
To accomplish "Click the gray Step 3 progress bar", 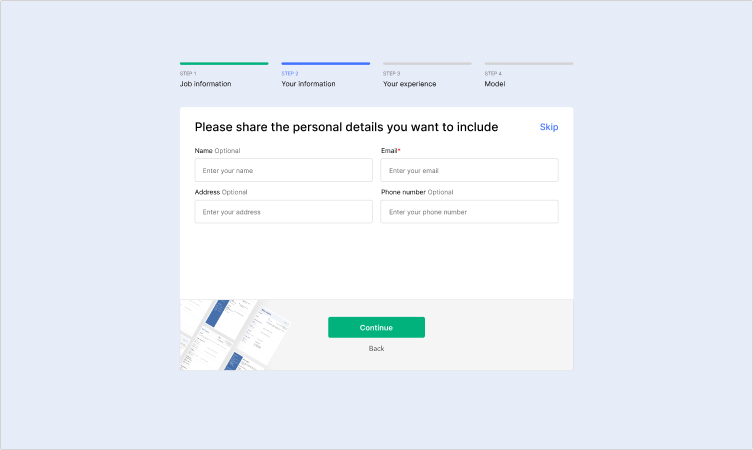I will click(x=427, y=63).
